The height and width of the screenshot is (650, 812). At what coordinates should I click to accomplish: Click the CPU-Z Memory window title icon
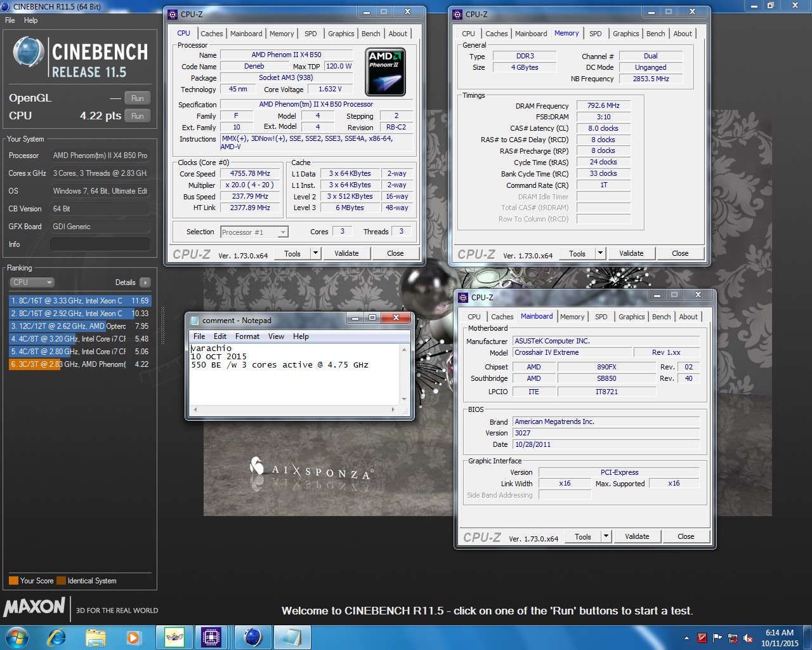(457, 14)
